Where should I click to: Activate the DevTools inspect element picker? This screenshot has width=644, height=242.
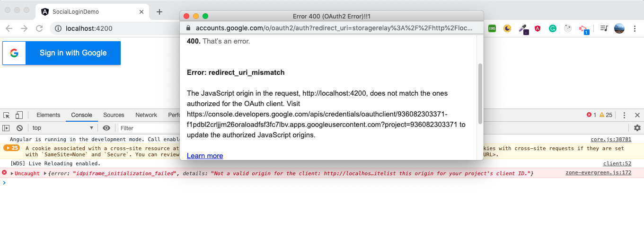click(7, 115)
